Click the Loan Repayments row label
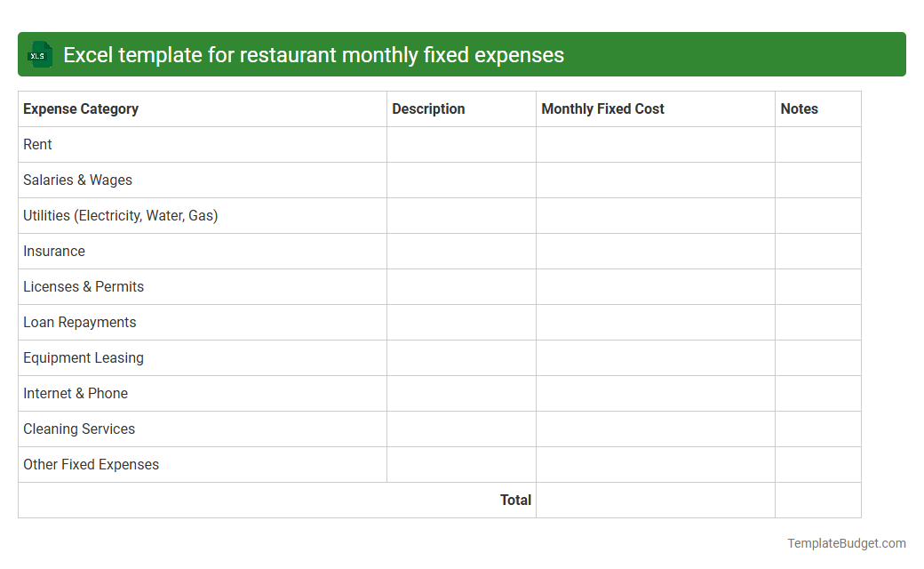Viewport: 924px width, 569px height. tap(79, 322)
